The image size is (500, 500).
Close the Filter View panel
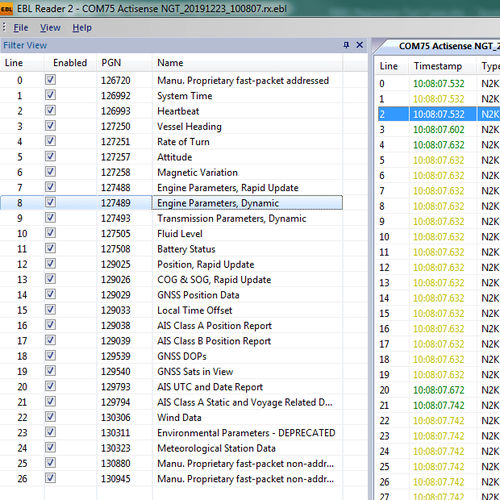[x=360, y=45]
